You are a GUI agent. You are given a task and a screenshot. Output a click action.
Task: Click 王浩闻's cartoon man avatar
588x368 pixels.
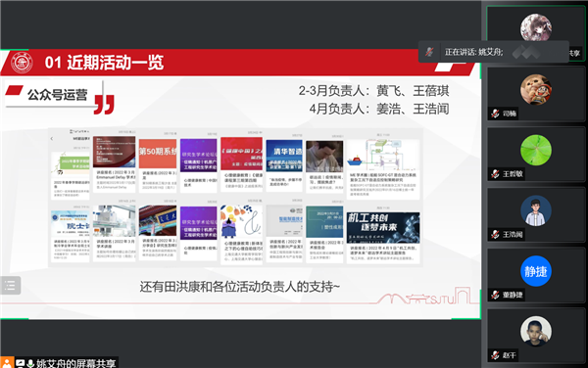pyautogui.click(x=535, y=210)
